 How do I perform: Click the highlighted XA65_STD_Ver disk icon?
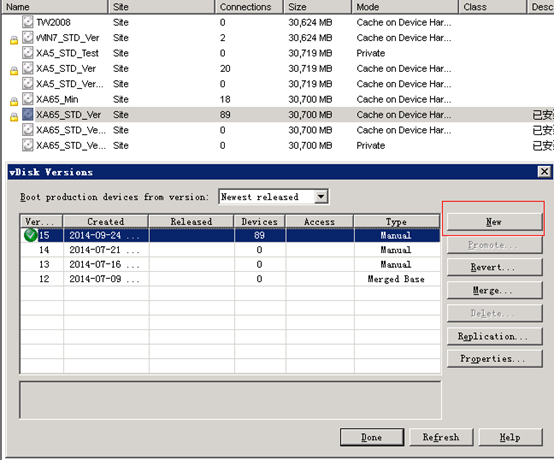[28, 114]
